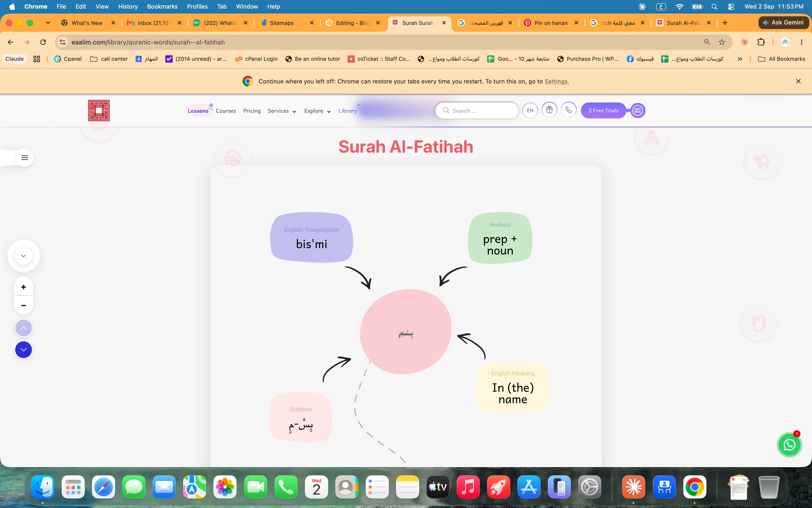Click the 2 Free Trials button
Screen dimensions: 812x508
(x=603, y=110)
